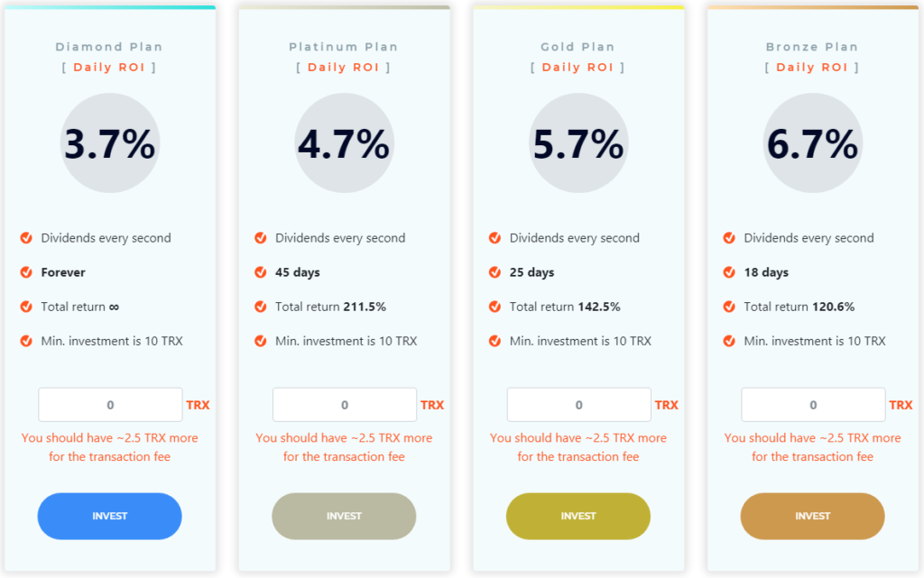Click checkmark icon beside 18 days
This screenshot has width=924, height=578.
(x=729, y=272)
